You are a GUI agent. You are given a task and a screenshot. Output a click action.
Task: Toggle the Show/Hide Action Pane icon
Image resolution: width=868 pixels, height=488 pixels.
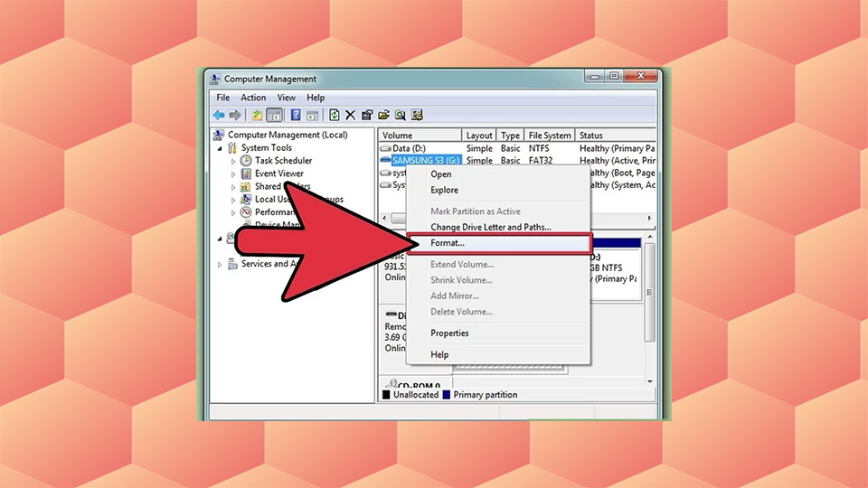pyautogui.click(x=313, y=115)
